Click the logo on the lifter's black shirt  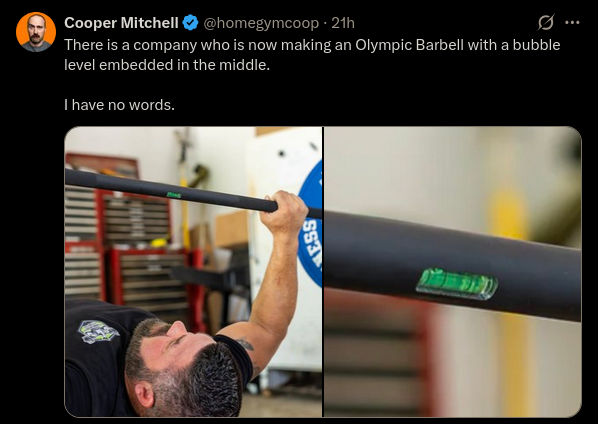tap(98, 331)
